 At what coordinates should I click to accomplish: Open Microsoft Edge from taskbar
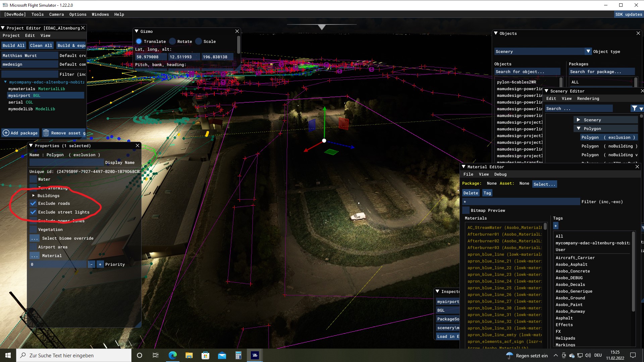(x=173, y=355)
